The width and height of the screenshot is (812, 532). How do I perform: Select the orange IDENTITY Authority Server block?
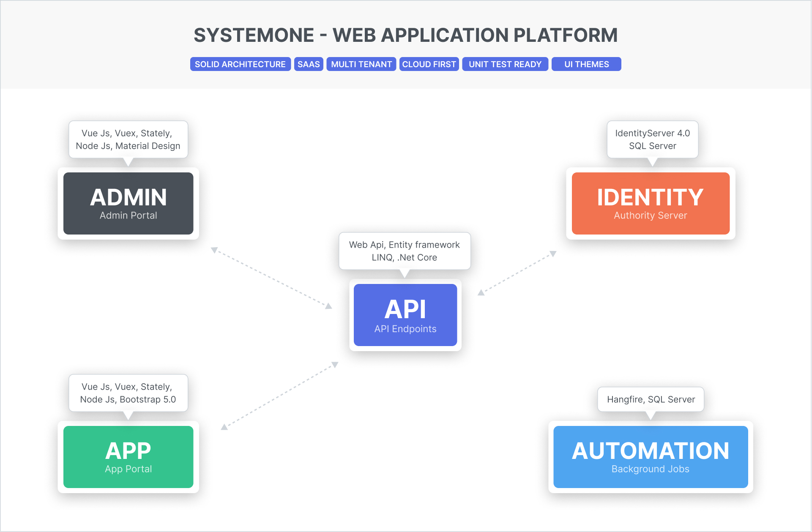651,203
